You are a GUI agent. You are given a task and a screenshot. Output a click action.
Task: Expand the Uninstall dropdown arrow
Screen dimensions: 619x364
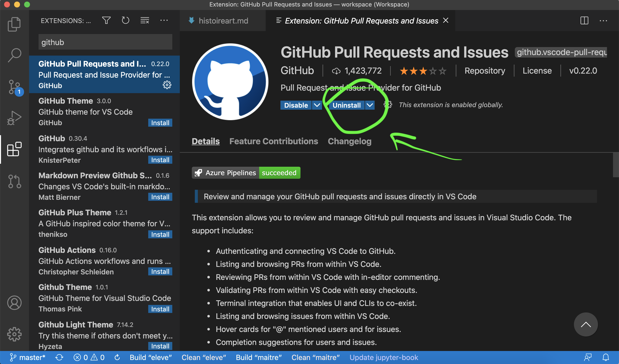pos(370,105)
